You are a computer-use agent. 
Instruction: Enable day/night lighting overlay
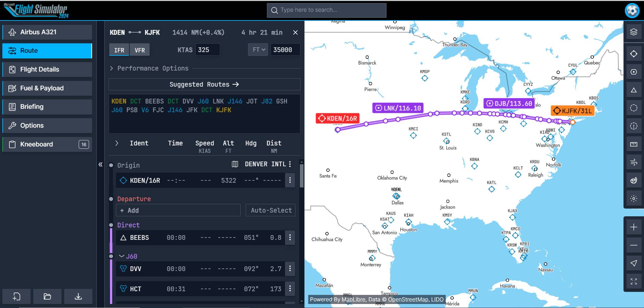(x=634, y=198)
